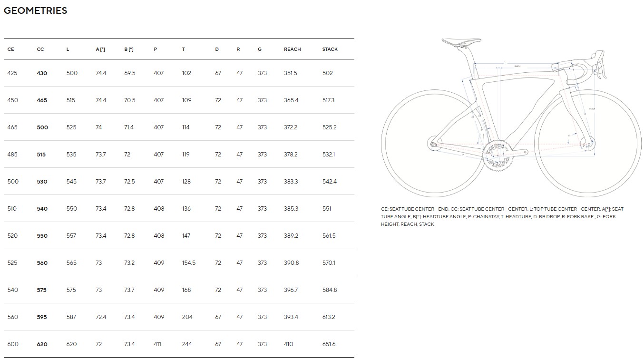
Task: Select the A[°] seat tube angle header
Action: tap(100, 49)
